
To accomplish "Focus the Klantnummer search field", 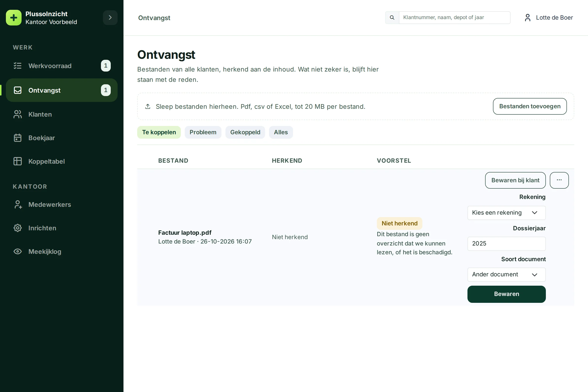I will 454,17.
